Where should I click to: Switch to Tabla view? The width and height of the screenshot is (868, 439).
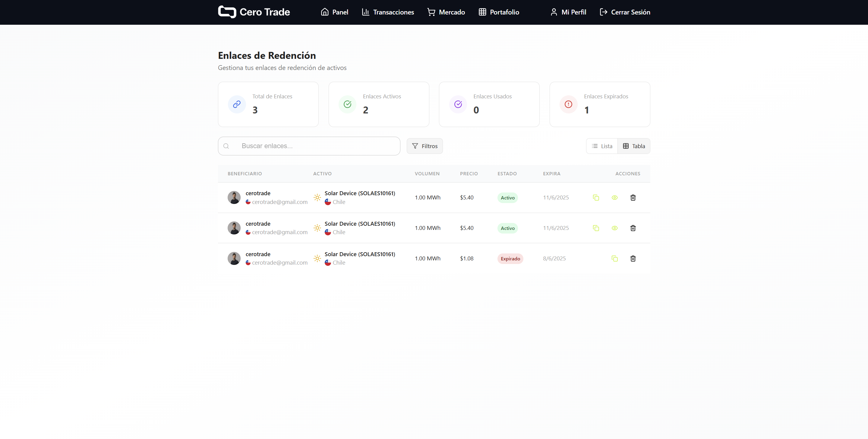click(633, 146)
